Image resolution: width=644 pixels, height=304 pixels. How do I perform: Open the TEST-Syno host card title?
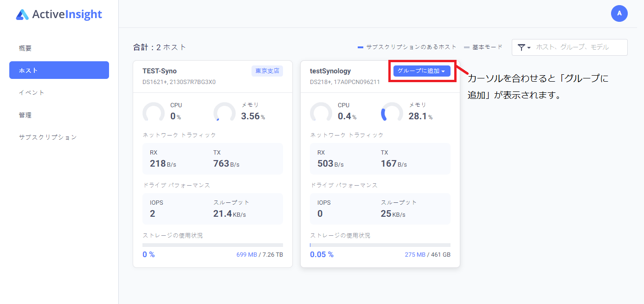click(x=160, y=71)
